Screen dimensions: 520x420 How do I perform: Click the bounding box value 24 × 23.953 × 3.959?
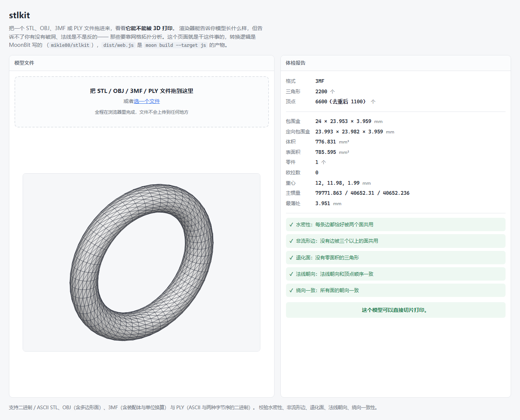click(x=343, y=121)
